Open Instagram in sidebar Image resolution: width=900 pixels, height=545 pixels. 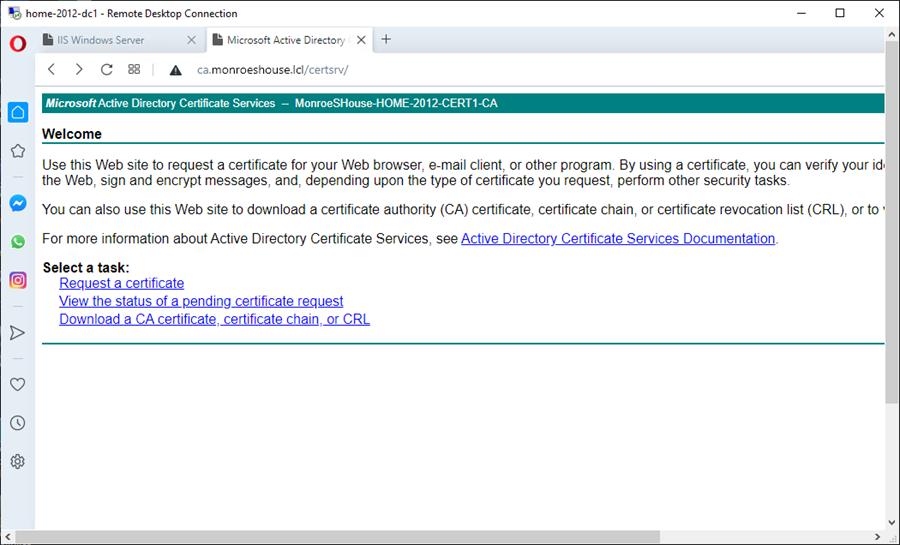point(18,280)
